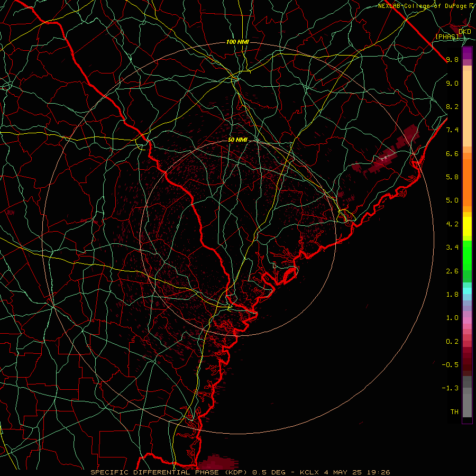Click the -1.3 scale value
Viewport: 476px width, 476px height.
click(x=450, y=388)
